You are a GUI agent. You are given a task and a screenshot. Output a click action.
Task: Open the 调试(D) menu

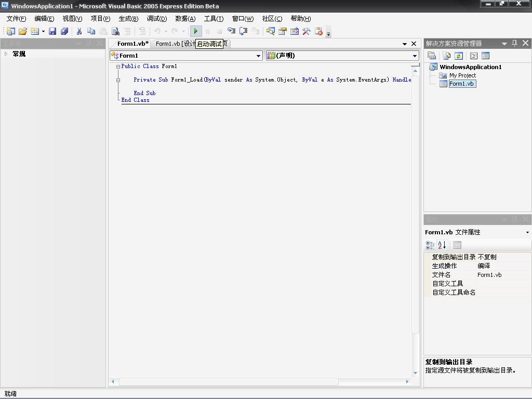click(157, 19)
